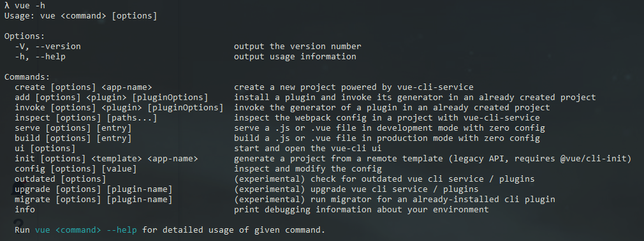Click the 'create [options] <app-name>' command
The width and height of the screenshot is (644, 241).
(84, 87)
